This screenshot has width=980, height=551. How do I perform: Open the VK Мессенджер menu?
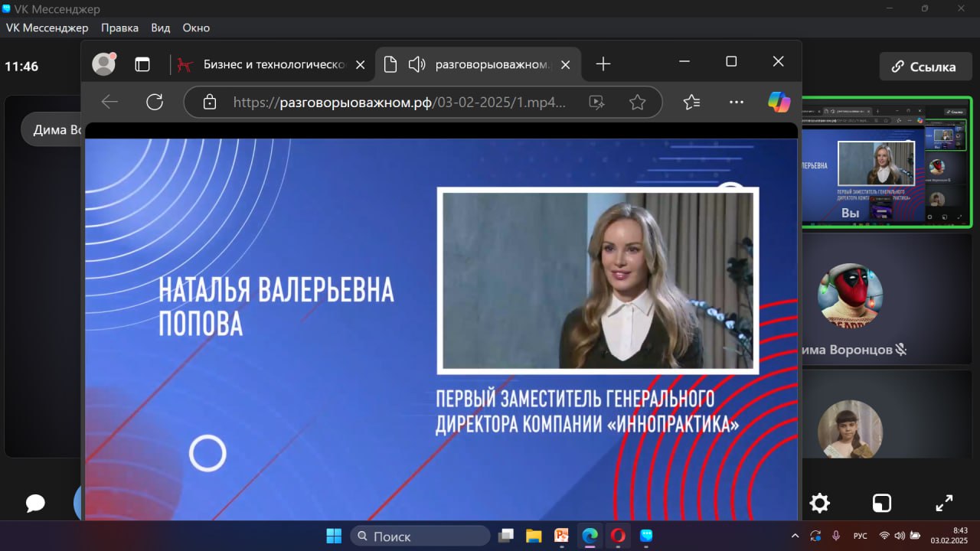(x=48, y=28)
